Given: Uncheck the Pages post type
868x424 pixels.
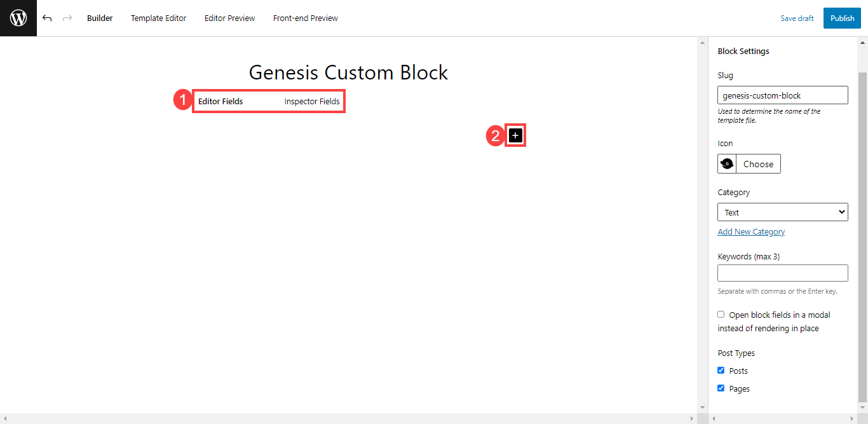Looking at the screenshot, I should (721, 388).
